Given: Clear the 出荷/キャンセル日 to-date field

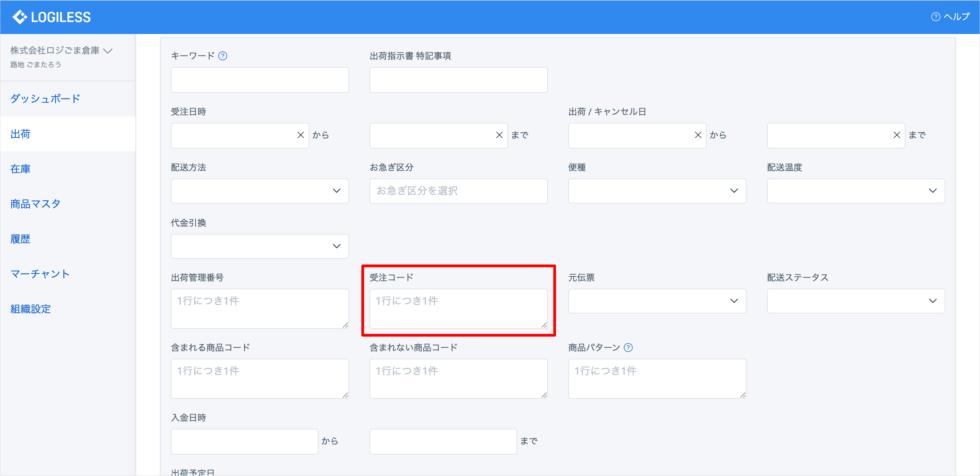Looking at the screenshot, I should (x=897, y=135).
